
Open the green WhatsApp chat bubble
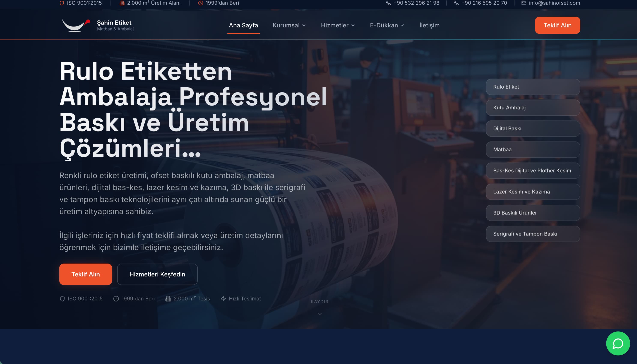pyautogui.click(x=618, y=343)
